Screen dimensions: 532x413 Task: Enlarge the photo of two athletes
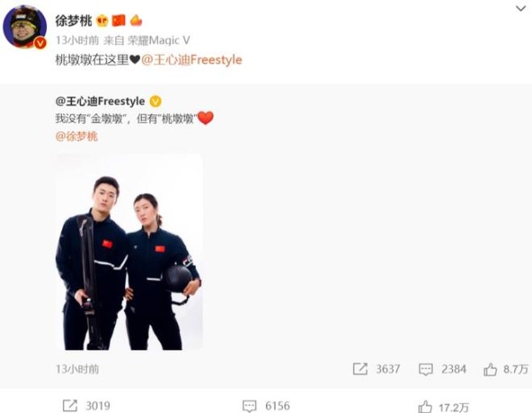(x=129, y=252)
